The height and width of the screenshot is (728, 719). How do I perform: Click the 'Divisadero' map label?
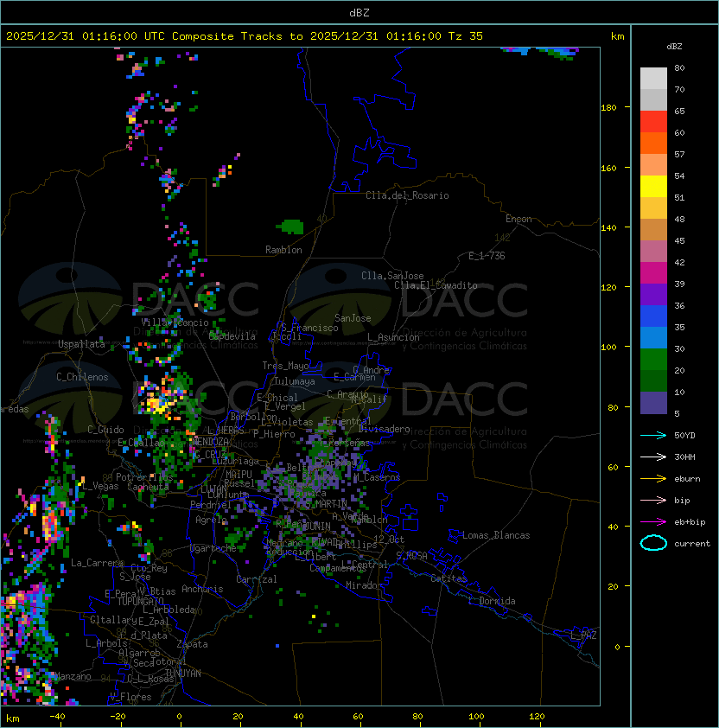[385, 429]
